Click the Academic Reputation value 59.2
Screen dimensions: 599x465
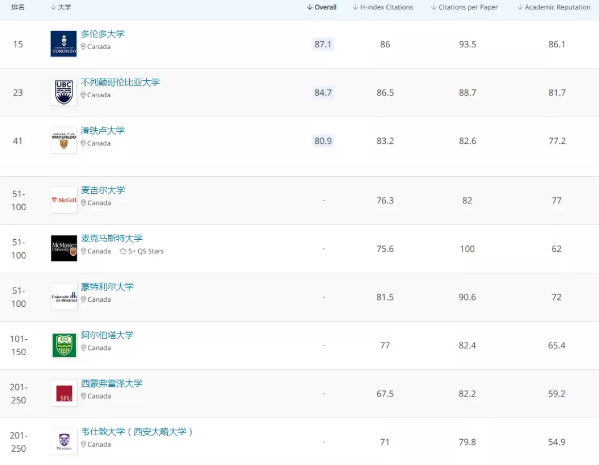pyautogui.click(x=557, y=394)
